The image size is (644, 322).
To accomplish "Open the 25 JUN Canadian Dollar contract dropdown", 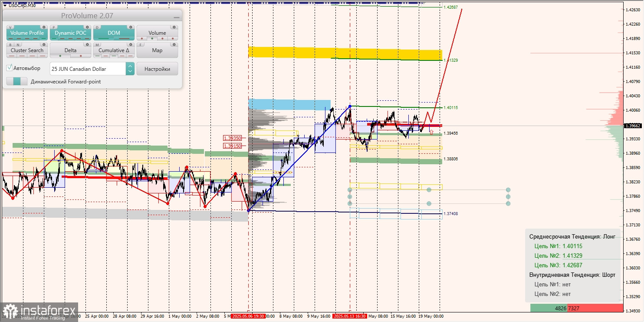I will pos(92,69).
